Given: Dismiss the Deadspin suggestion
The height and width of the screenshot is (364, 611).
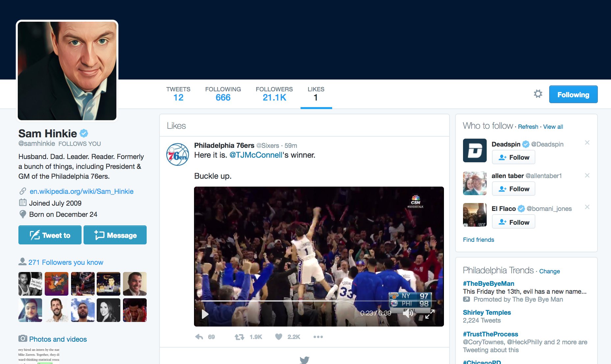Looking at the screenshot, I should 587,143.
